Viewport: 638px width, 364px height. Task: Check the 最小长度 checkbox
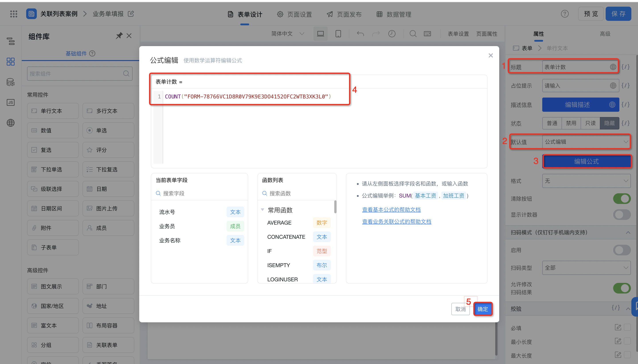click(x=627, y=341)
